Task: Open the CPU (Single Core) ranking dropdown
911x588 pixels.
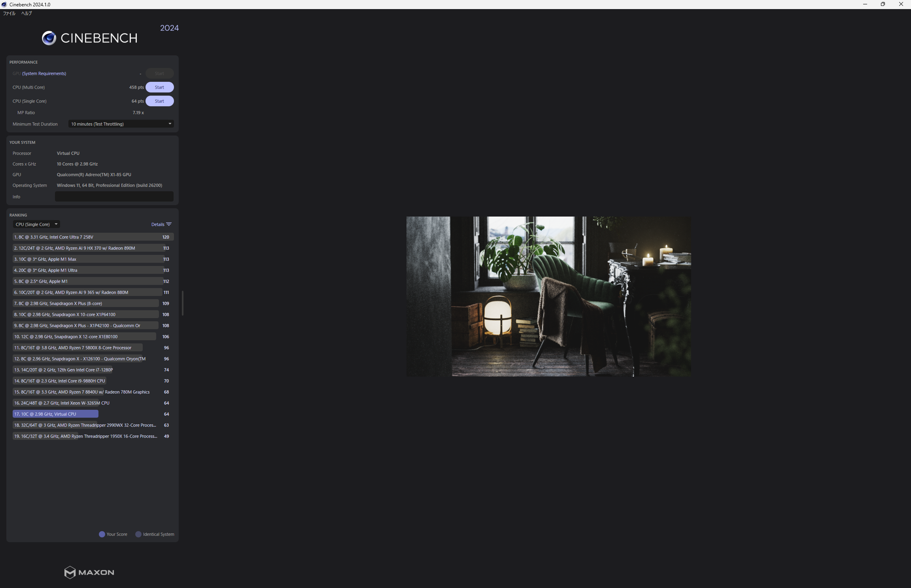Action: 36,224
